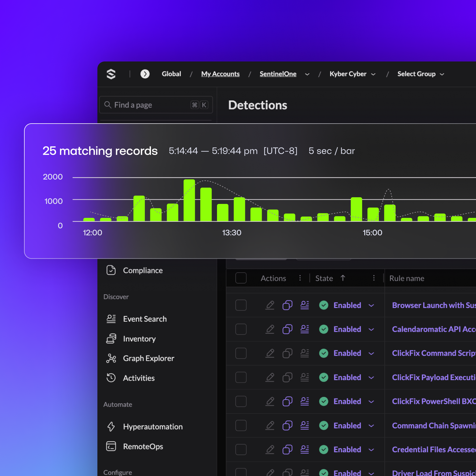Open the Kyber Cyber site dropdown
This screenshot has height=476, width=476.
pos(353,74)
